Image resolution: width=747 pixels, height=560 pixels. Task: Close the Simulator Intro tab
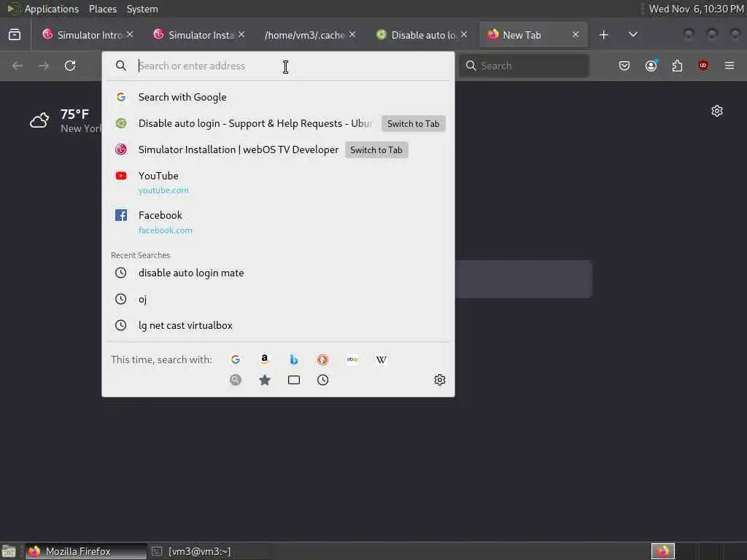[x=130, y=35]
